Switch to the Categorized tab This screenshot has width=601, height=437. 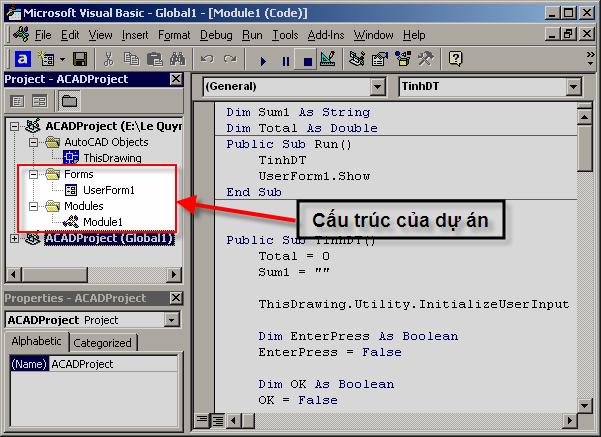pyautogui.click(x=102, y=343)
